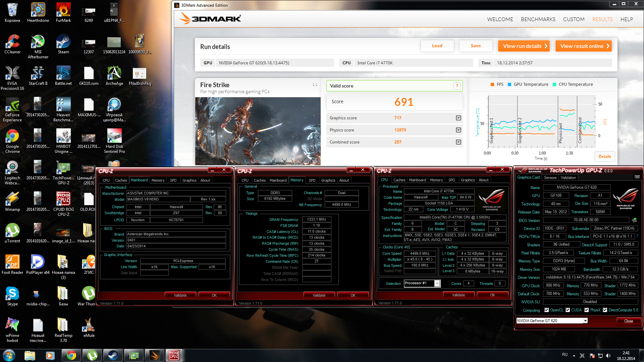Click the Save button in Run details
Viewport: 644px width, 362px height.
coord(476,46)
